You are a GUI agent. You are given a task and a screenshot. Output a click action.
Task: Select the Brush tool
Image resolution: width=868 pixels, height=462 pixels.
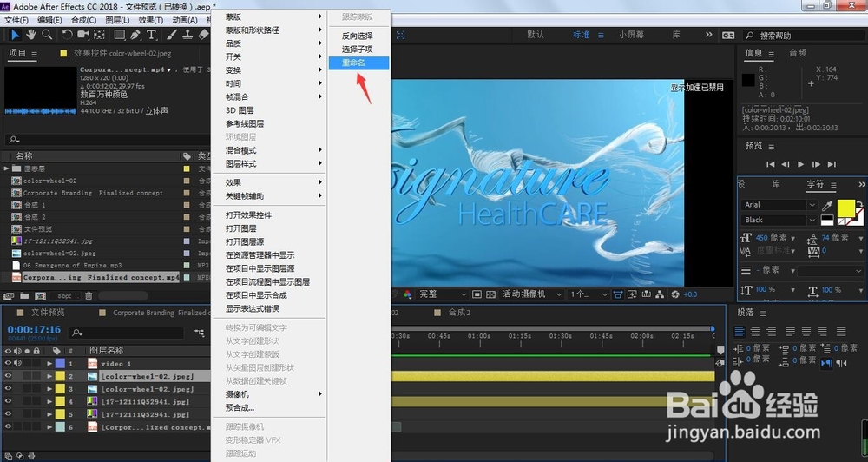pos(172,35)
